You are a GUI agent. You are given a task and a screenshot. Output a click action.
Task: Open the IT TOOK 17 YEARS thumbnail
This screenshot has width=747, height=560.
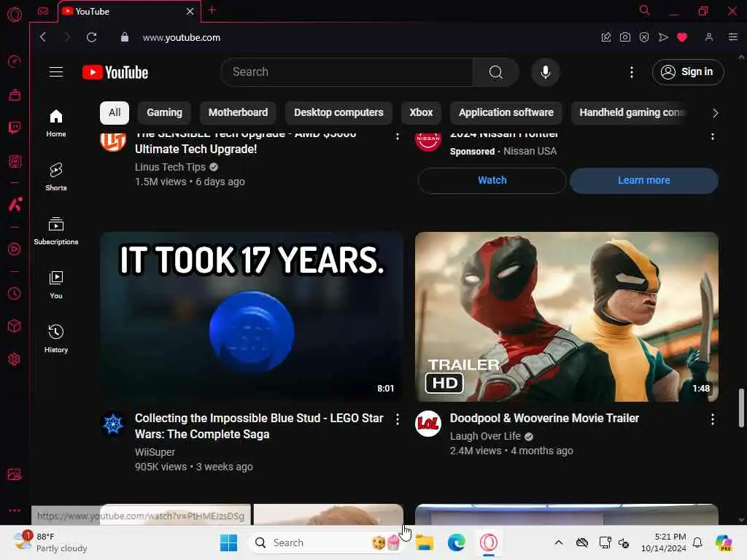[252, 316]
